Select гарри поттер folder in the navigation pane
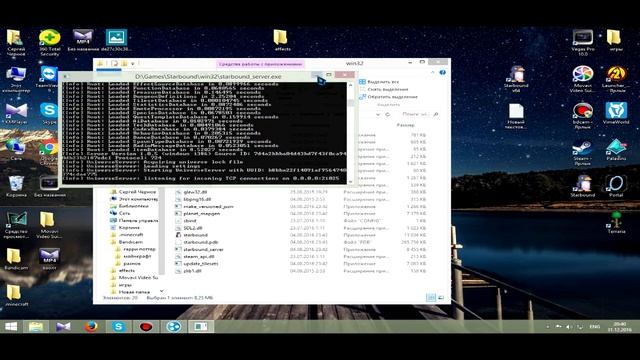Viewport: 640px width, 360px height. (135, 249)
